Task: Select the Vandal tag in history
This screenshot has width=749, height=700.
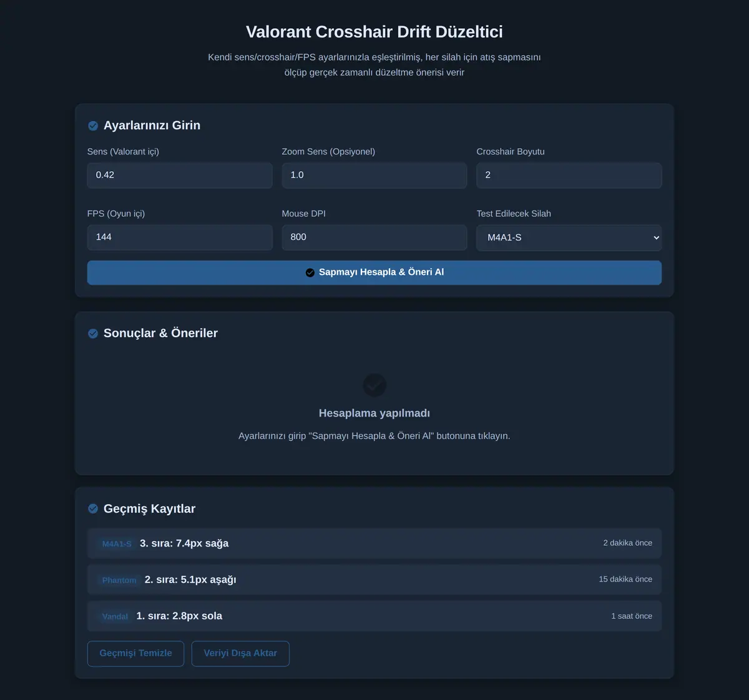Action: (x=115, y=616)
